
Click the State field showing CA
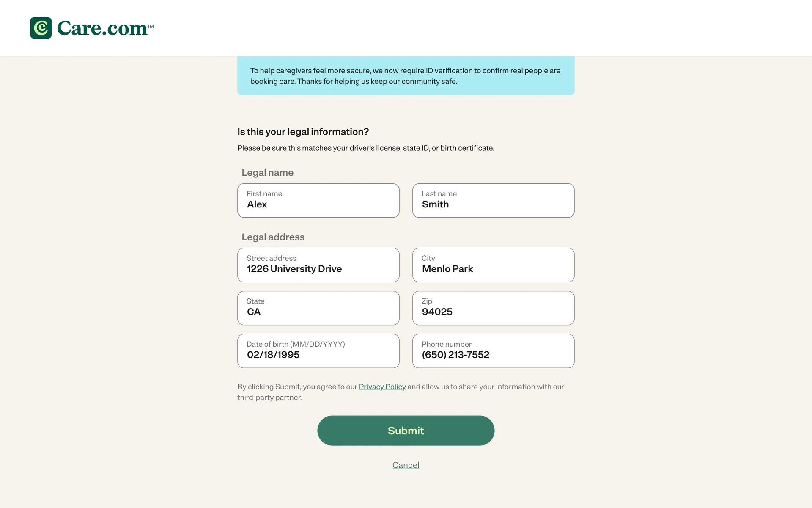(x=318, y=308)
